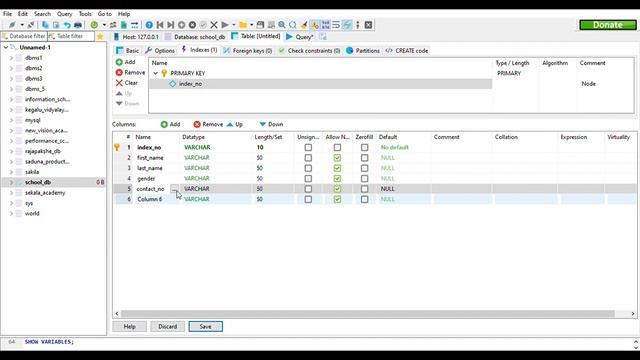640x360 pixels.
Task: Click the scrollbar left arrow in columns grid
Action: pyautogui.click(x=117, y=313)
